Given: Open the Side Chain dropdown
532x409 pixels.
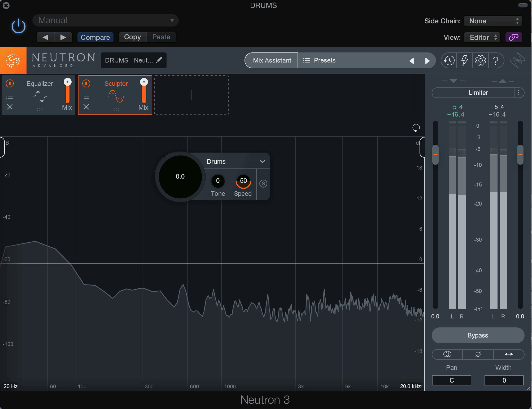Looking at the screenshot, I should 493,21.
